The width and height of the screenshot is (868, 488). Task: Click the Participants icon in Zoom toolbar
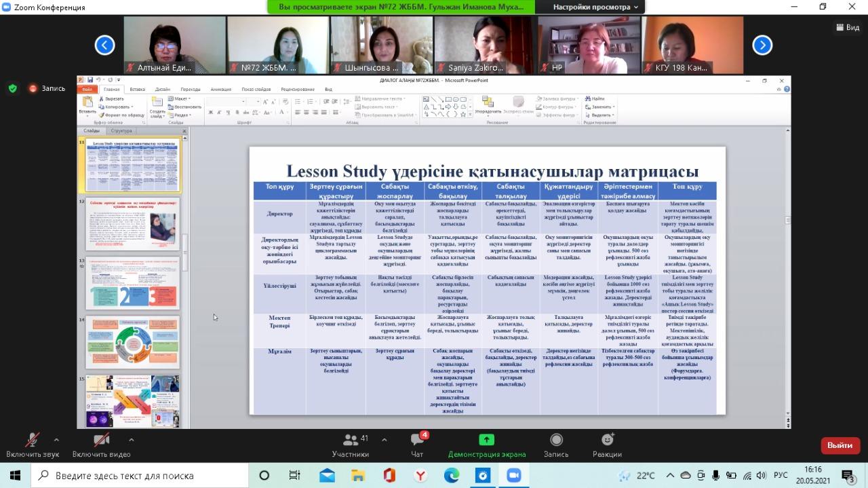tap(351, 440)
